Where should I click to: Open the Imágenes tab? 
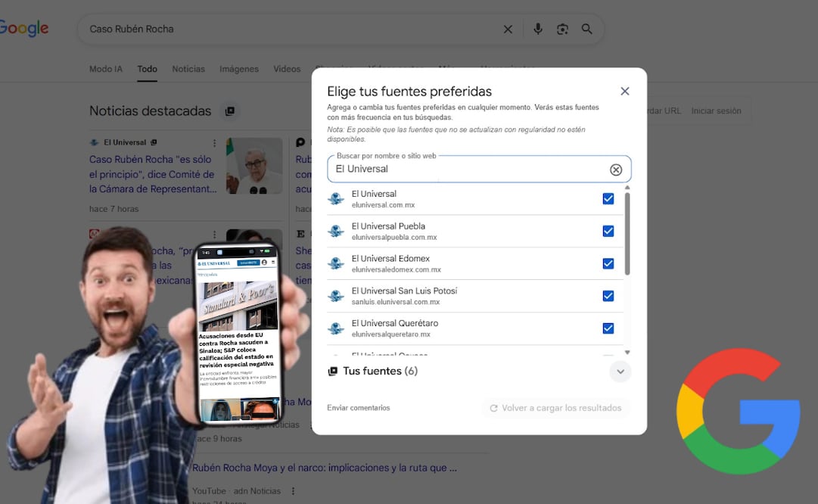[x=239, y=69]
